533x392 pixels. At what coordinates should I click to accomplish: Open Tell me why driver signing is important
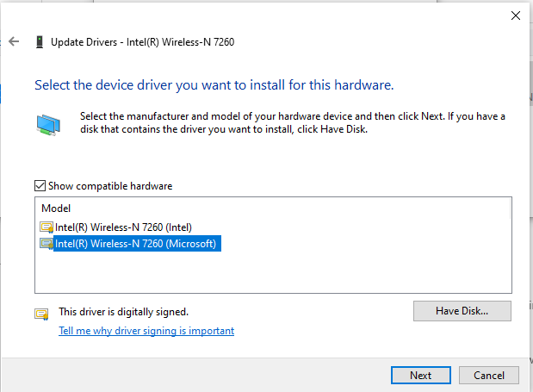click(x=146, y=331)
